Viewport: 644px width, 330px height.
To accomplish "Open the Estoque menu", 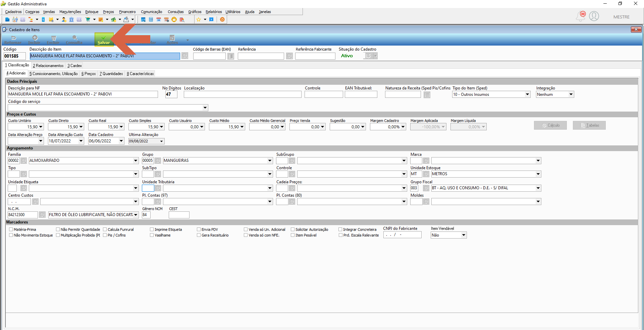I will coord(92,12).
